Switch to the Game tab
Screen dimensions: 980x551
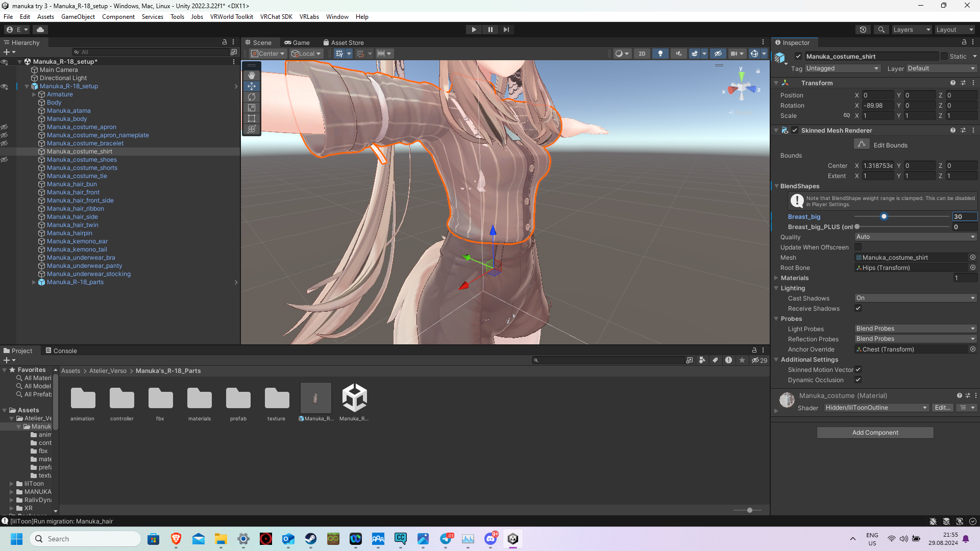tap(297, 42)
